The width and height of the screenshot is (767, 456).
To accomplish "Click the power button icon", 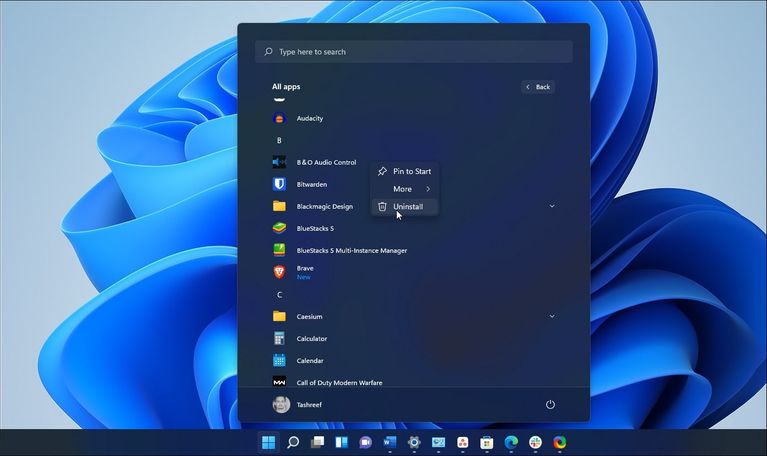I will pos(550,405).
